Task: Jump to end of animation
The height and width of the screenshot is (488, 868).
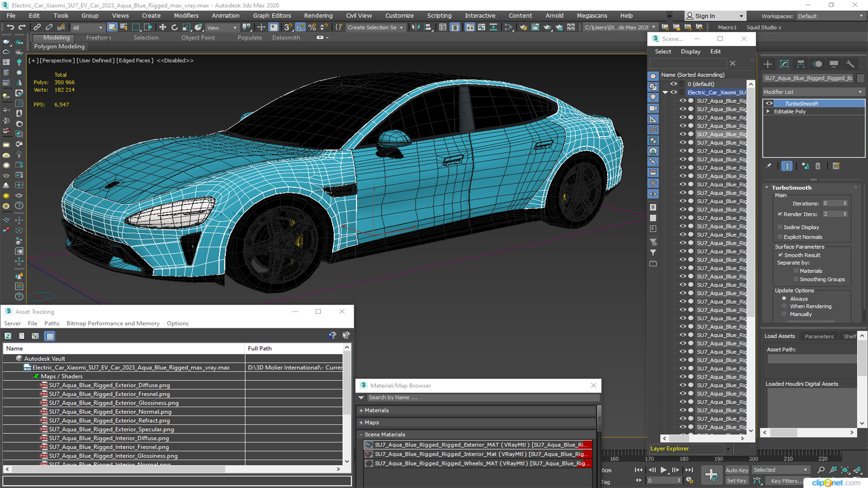Action: [689, 470]
